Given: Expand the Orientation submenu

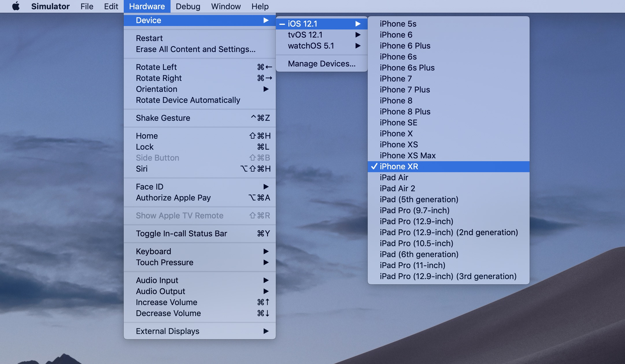Looking at the screenshot, I should pos(199,89).
